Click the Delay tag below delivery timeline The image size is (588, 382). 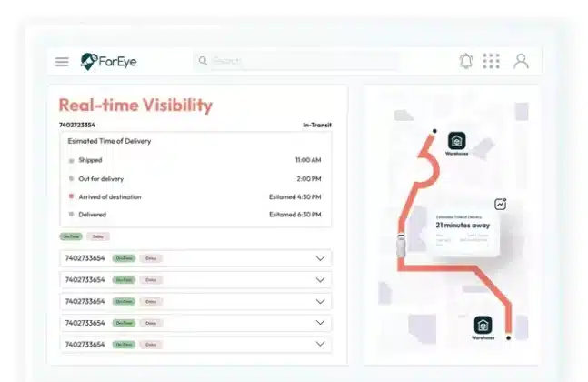pos(97,236)
